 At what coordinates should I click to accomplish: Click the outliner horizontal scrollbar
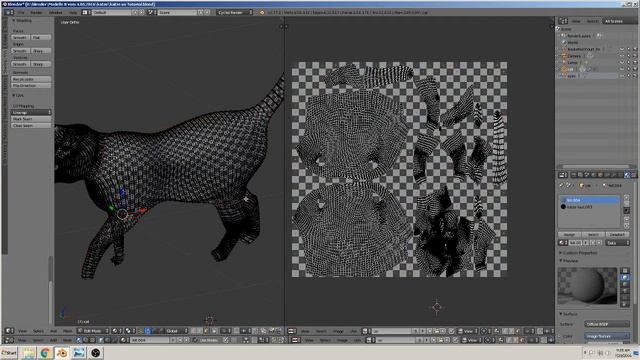596,167
